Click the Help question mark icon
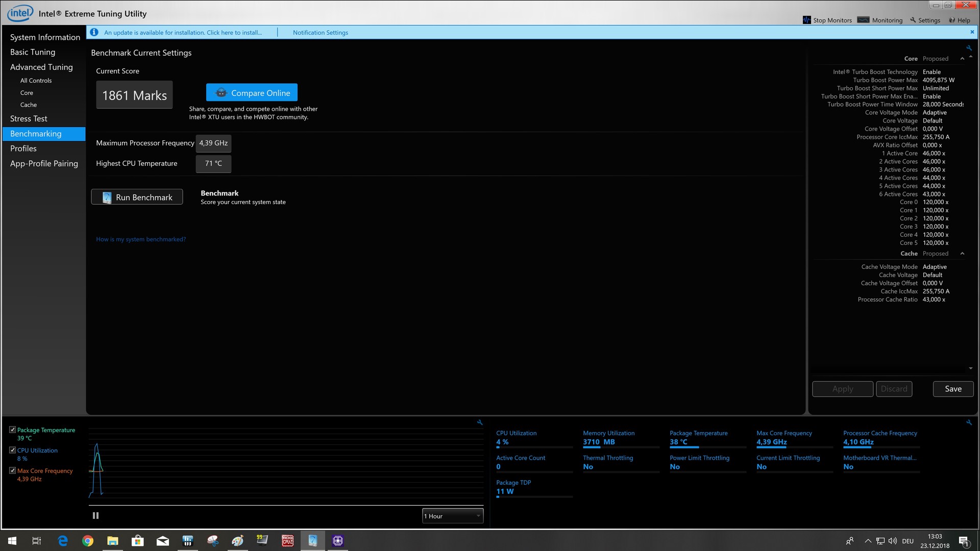The image size is (980, 551). pos(952,20)
